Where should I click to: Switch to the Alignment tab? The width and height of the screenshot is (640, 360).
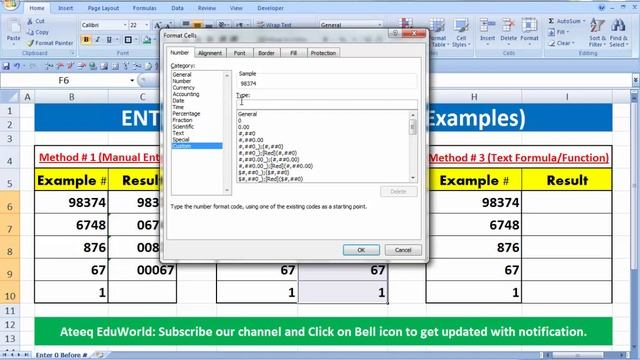point(210,53)
